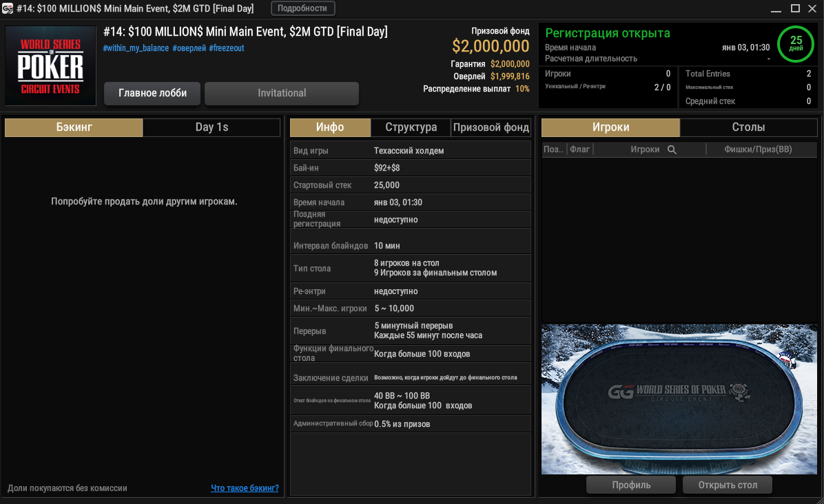Click the 25 days countdown circle
Viewport: 824px width, 504px height.
coord(796,44)
